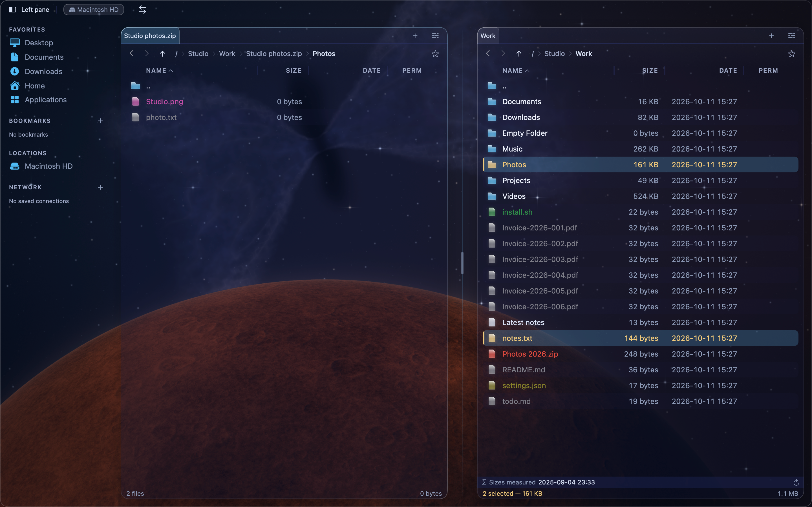Image resolution: width=812 pixels, height=507 pixels.
Task: Add a bookmark with plus icon
Action: [100, 121]
